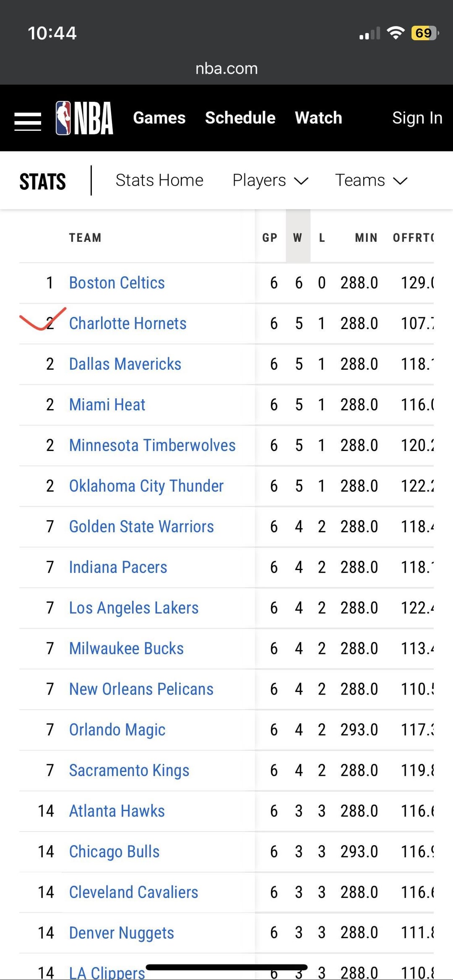Open the Schedule menu item
The height and width of the screenshot is (980, 453).
[x=240, y=118]
